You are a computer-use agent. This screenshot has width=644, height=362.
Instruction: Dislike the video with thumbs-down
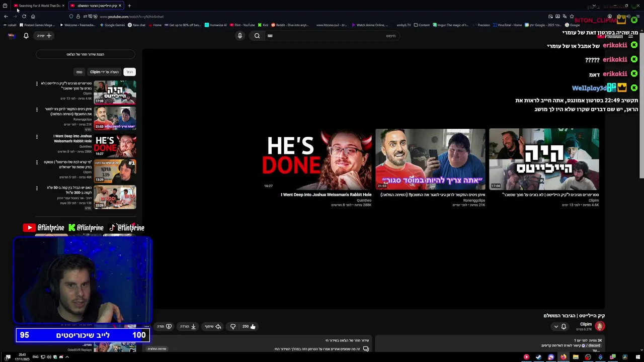[233, 326]
